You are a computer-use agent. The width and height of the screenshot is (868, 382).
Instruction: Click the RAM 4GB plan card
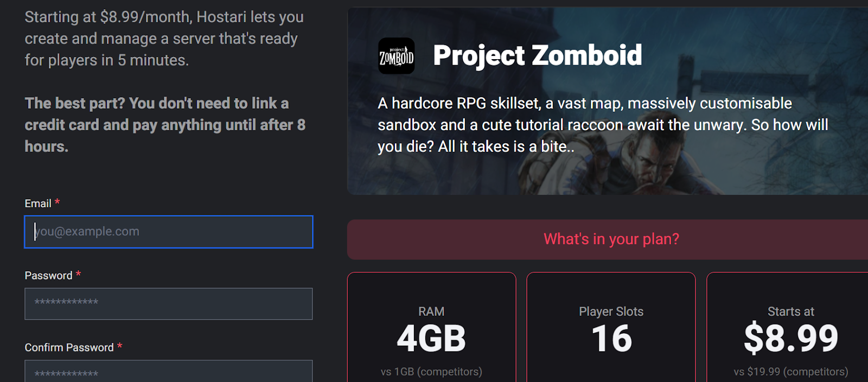tap(431, 328)
